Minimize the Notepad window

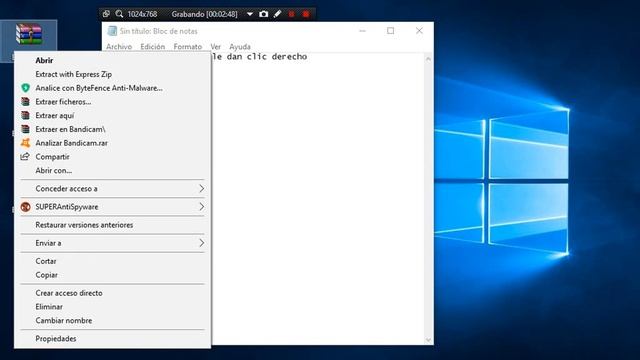(362, 31)
